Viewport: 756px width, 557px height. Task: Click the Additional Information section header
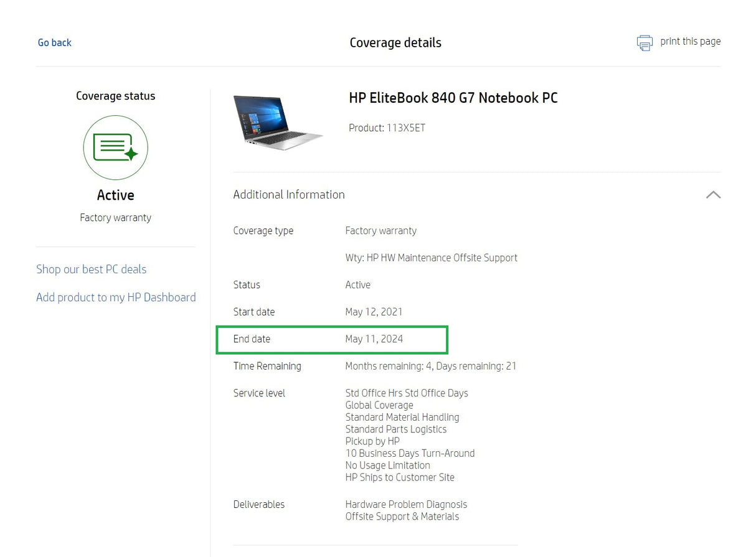click(x=289, y=195)
